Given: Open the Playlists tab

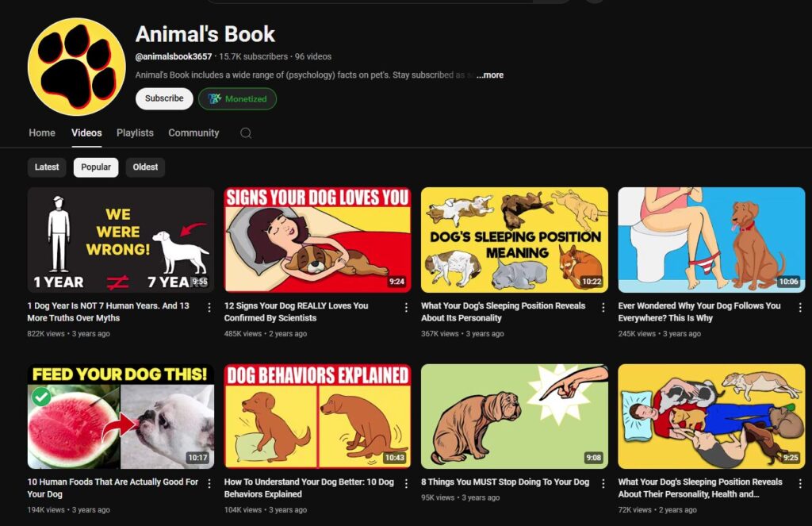Looking at the screenshot, I should pos(135,132).
